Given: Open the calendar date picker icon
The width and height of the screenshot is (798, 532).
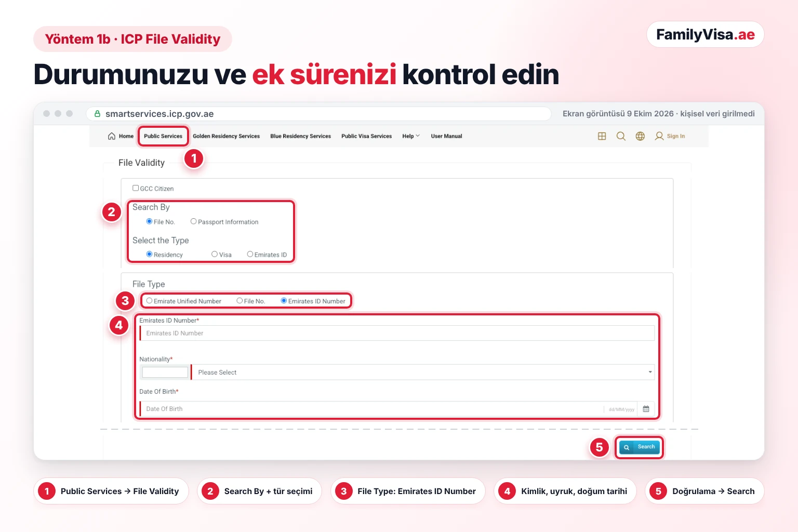Looking at the screenshot, I should coord(646,409).
